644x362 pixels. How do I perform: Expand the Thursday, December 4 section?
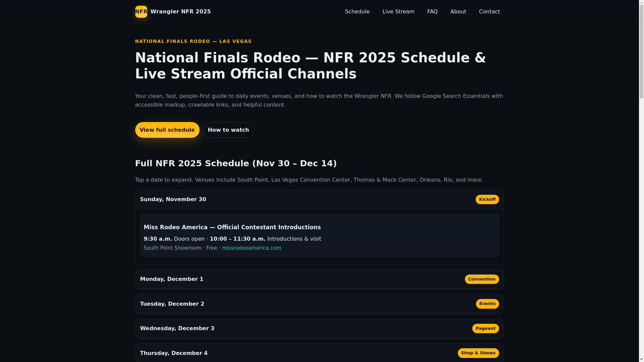319,353
